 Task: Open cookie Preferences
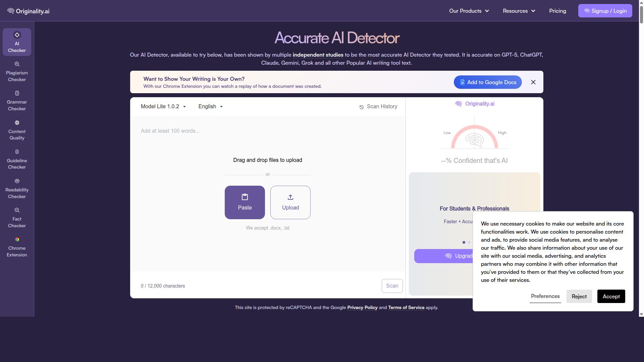(x=545, y=296)
